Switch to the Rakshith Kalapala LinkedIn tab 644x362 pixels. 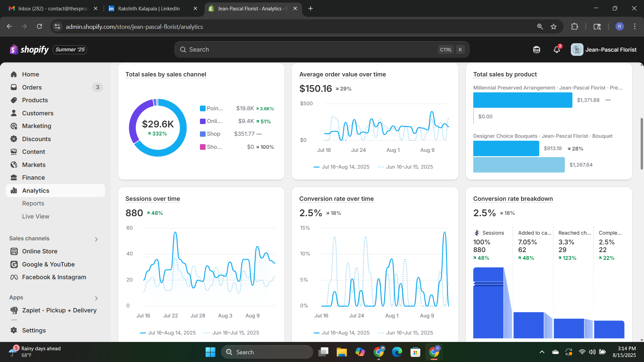pos(149,8)
